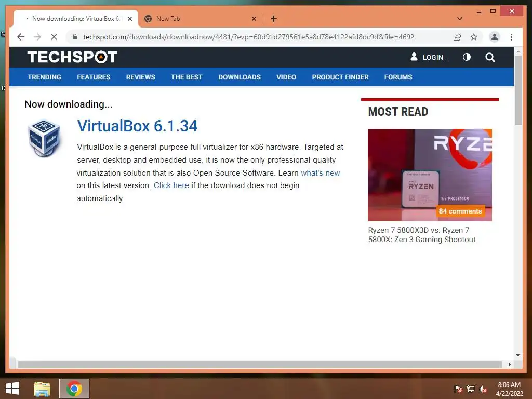
Task: Click the forward navigation arrow
Action: (x=37, y=37)
